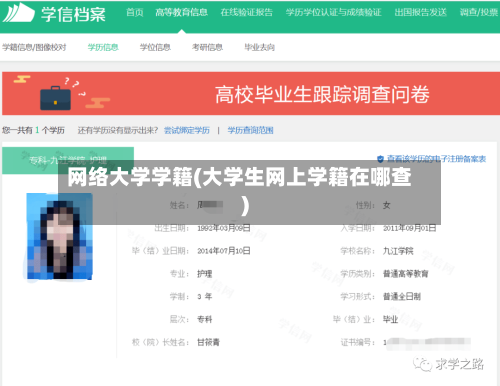The height and width of the screenshot is (386, 500).
Task: Select the 层次 value 专科
Action: [x=205, y=319]
